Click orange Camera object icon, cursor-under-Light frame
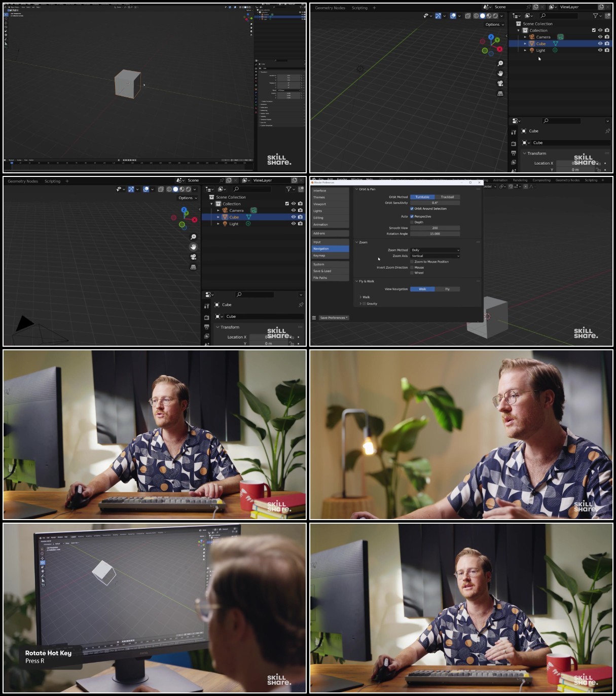This screenshot has width=616, height=696. 532,37
